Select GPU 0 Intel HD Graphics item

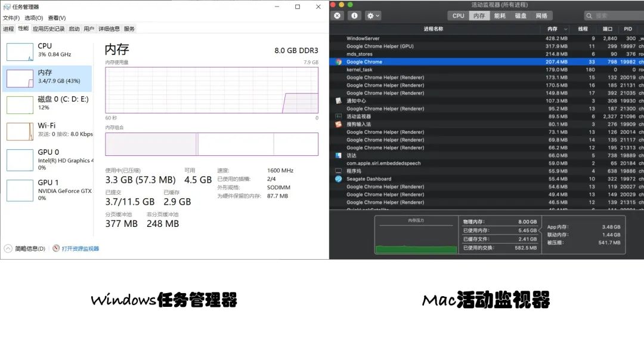click(47, 159)
